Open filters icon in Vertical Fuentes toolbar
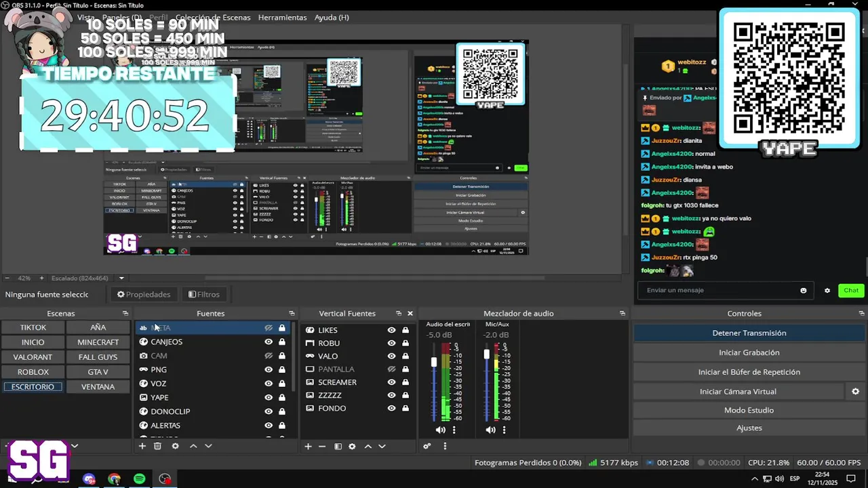868x488 pixels. [338, 447]
